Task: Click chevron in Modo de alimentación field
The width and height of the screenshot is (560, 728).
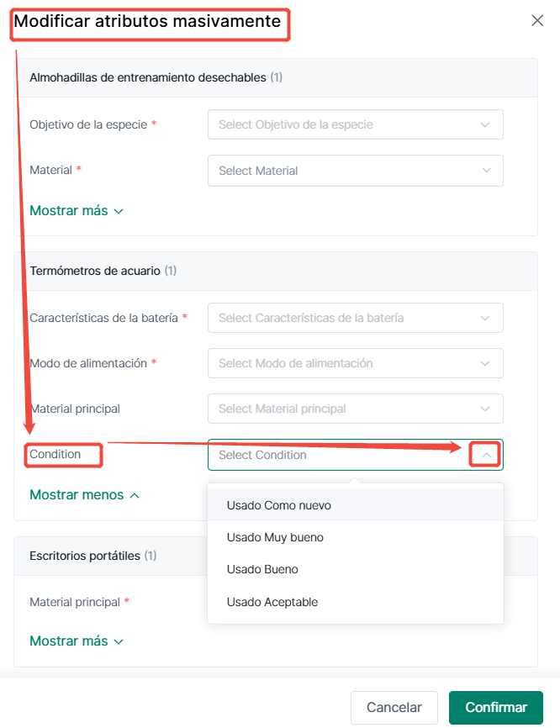Action: click(485, 363)
